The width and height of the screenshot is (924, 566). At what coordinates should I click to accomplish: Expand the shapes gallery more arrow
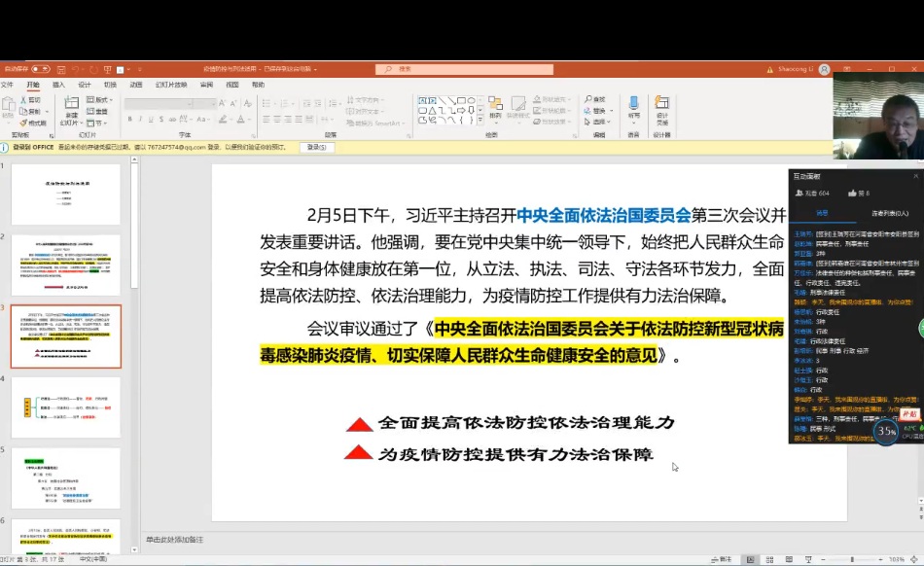480,121
